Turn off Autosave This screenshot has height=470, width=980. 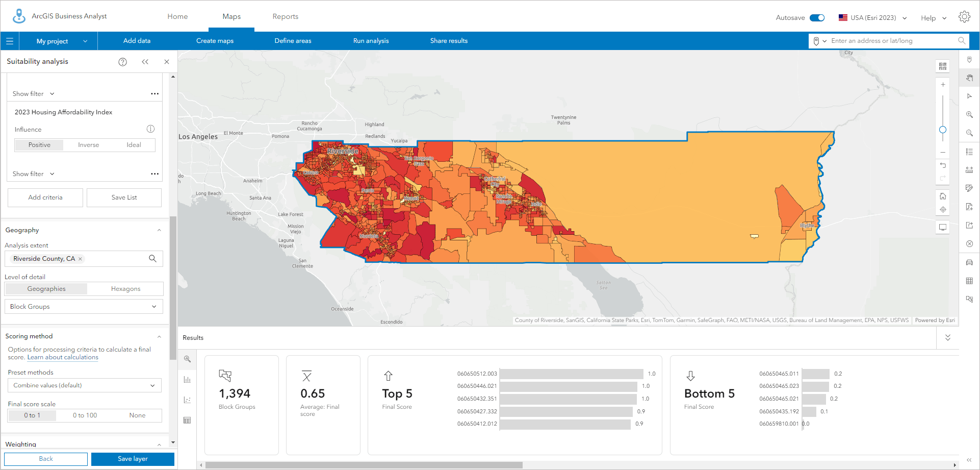coord(818,17)
